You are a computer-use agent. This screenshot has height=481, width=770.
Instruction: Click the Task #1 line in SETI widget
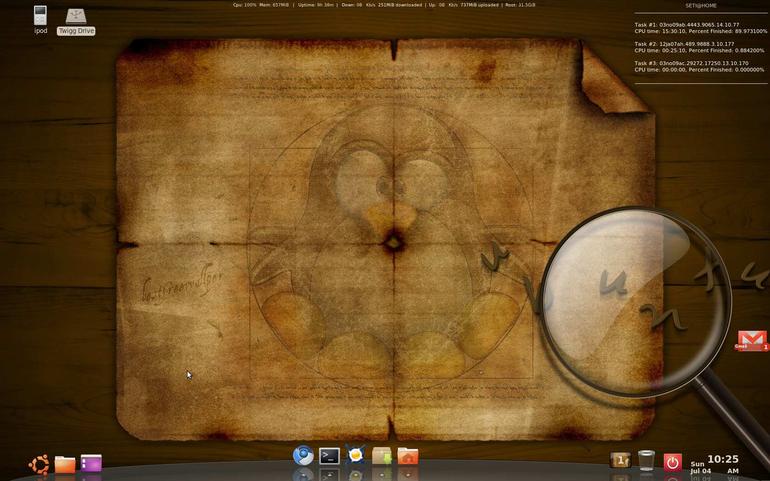coord(687,25)
